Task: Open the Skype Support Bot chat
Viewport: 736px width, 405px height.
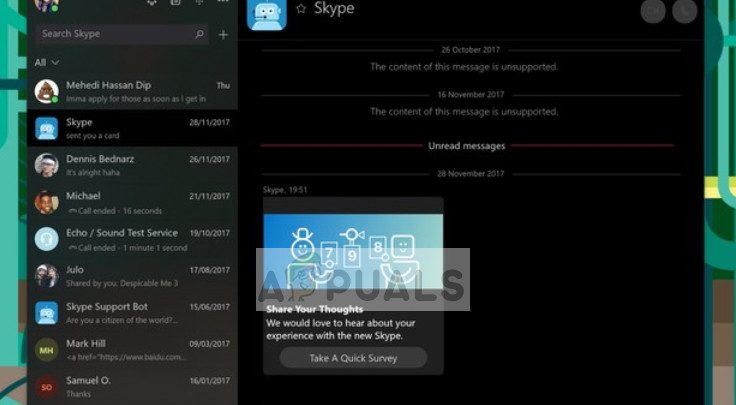Action: [x=132, y=313]
